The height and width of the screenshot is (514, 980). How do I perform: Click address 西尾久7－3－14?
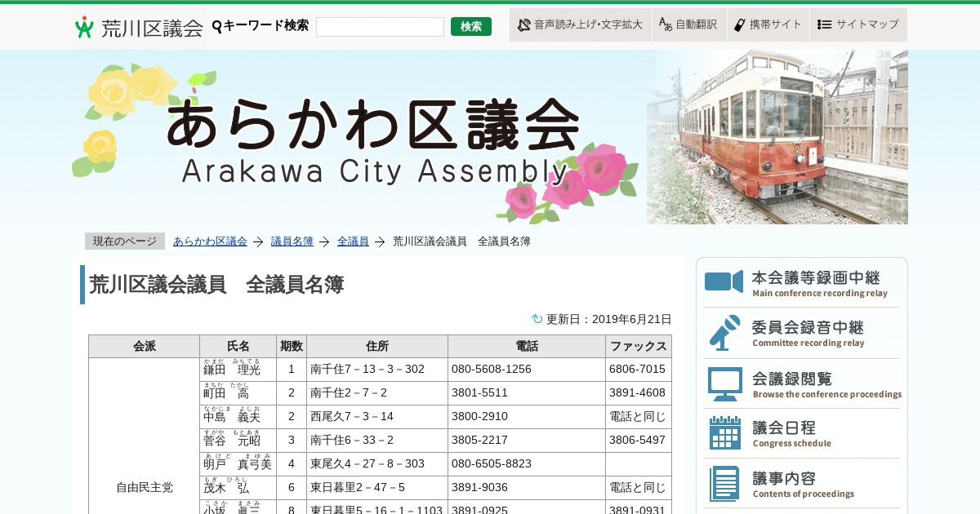pyautogui.click(x=352, y=416)
